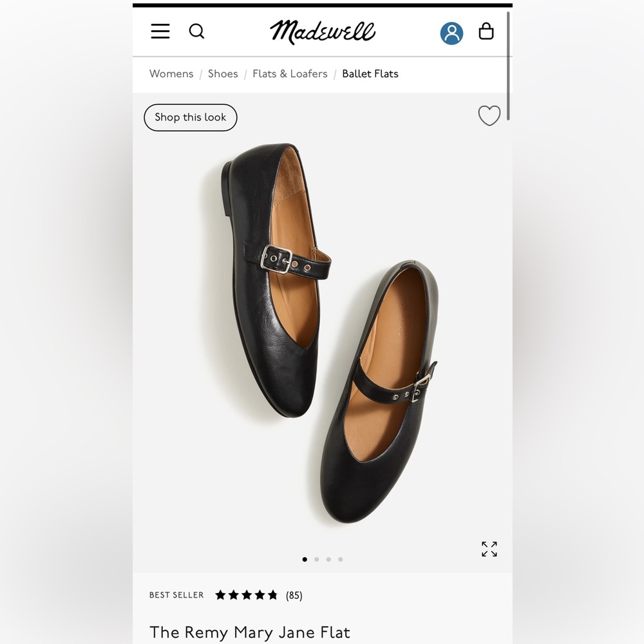Select the second carousel dot
The height and width of the screenshot is (644, 644).
tap(316, 559)
